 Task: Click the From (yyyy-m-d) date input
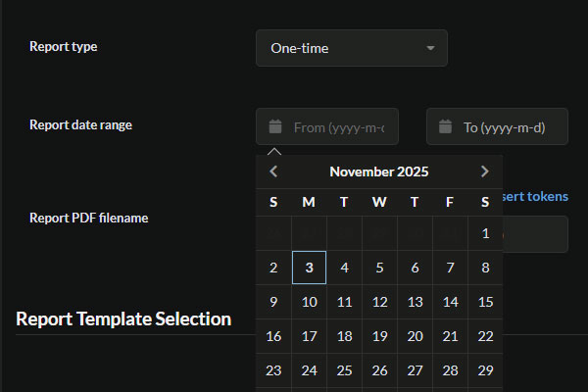click(x=338, y=127)
